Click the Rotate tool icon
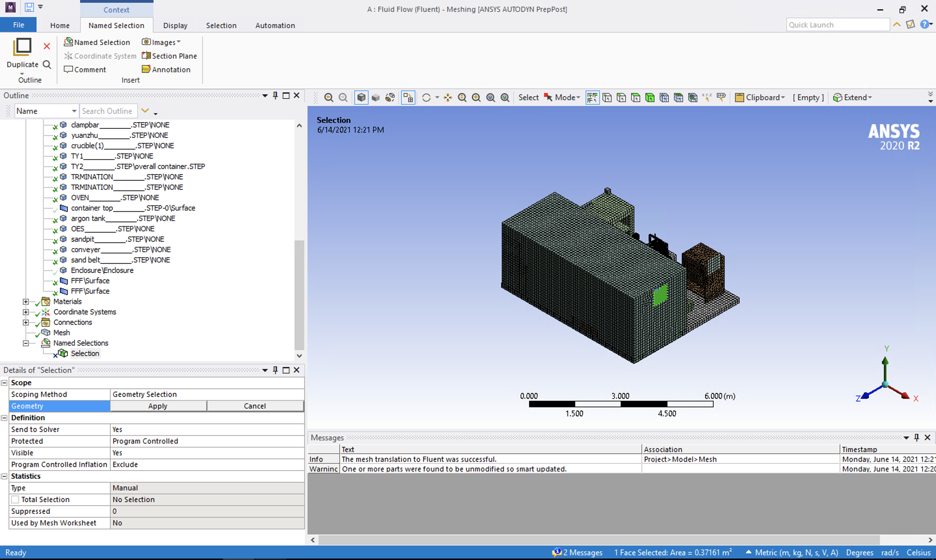Screen dimensions: 936x560 tap(426, 97)
